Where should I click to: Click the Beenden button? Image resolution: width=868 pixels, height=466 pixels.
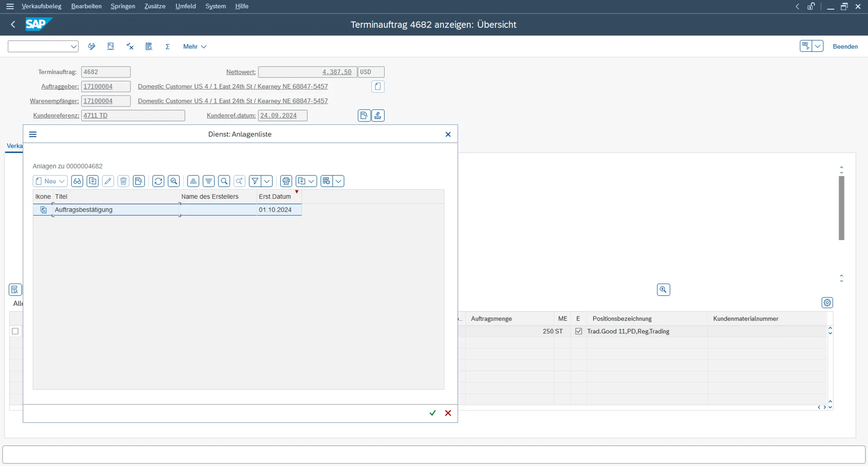[x=845, y=46]
